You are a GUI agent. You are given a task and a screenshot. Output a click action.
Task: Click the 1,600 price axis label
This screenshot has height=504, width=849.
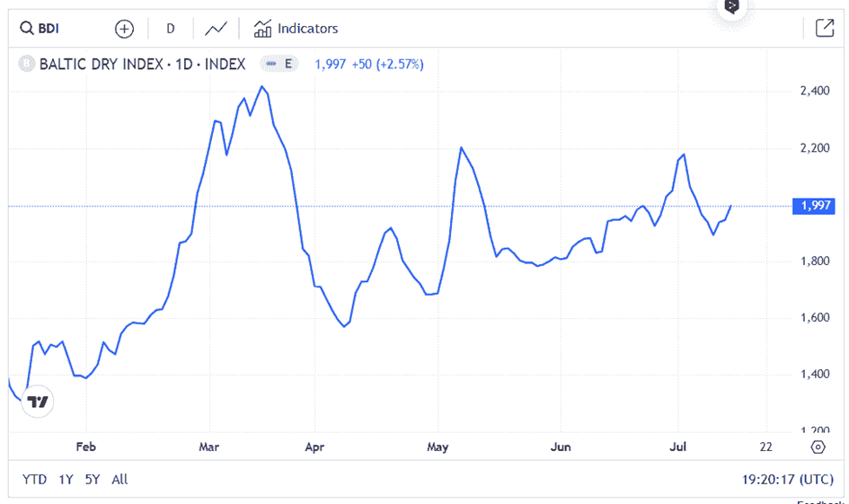coord(814,318)
